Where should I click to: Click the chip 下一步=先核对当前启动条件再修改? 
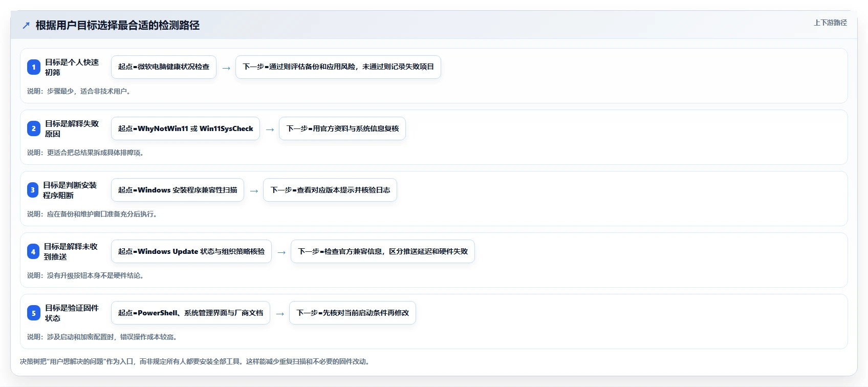pyautogui.click(x=353, y=313)
